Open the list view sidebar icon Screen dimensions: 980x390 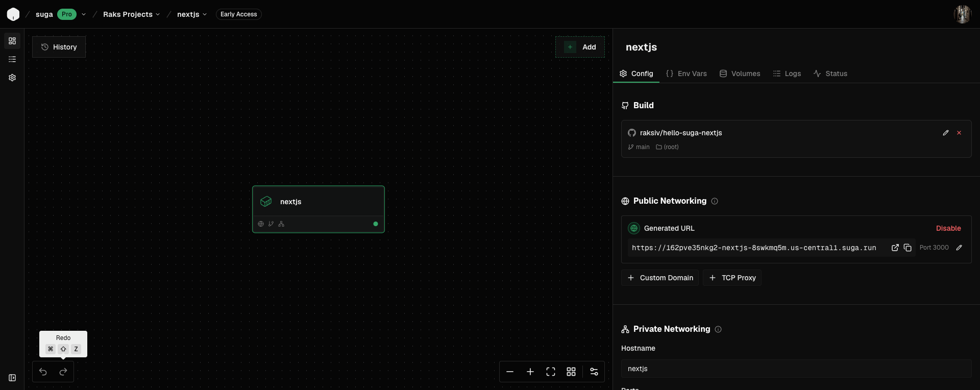[x=12, y=59]
